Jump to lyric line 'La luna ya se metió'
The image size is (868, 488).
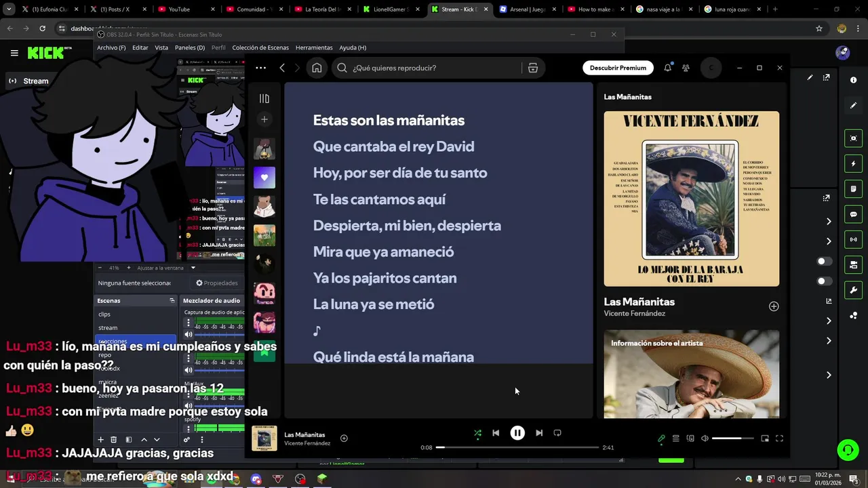tap(374, 304)
